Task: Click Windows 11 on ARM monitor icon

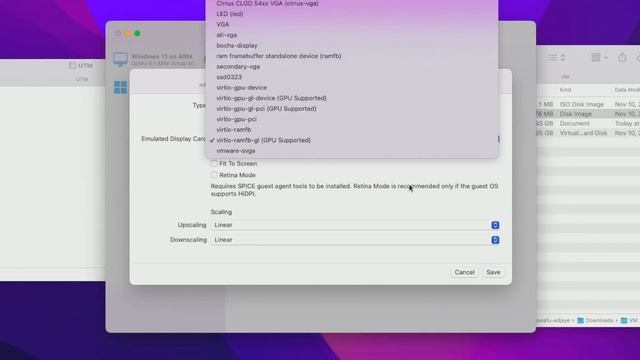Action: [120, 59]
